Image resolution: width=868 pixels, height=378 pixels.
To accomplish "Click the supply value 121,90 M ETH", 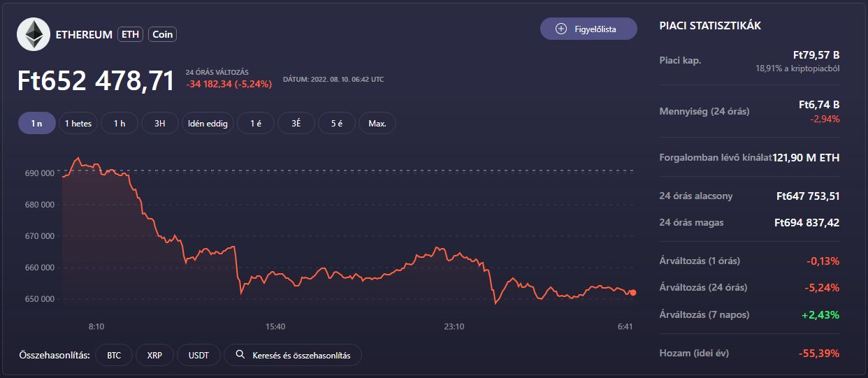I will click(x=806, y=158).
